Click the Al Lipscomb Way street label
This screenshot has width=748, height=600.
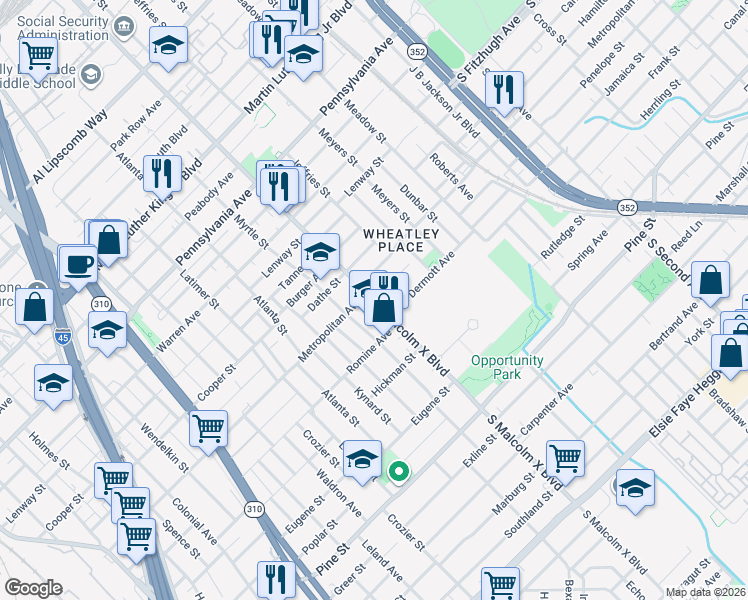70,146
